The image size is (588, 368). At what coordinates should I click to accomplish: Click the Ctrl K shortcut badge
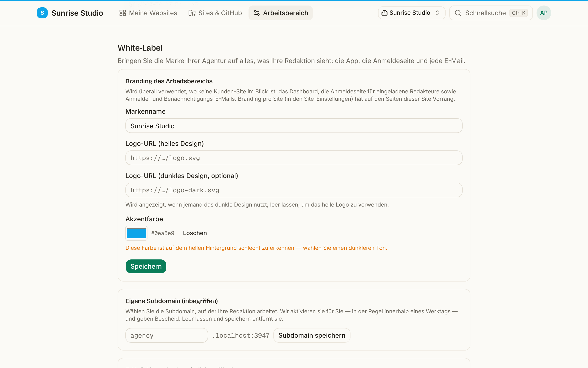(x=518, y=13)
